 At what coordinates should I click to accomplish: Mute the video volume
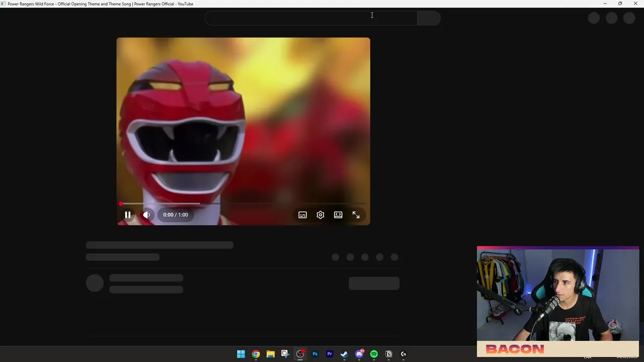click(146, 215)
